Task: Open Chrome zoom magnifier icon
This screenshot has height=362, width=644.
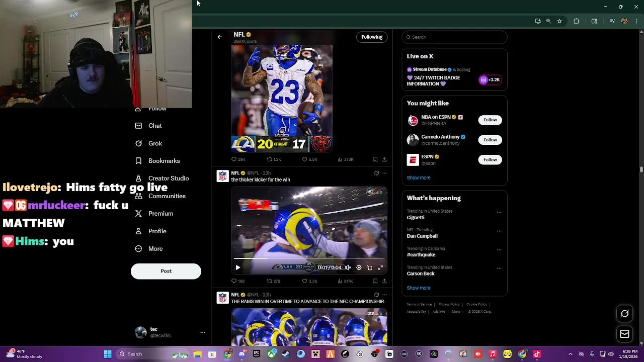Action: [548, 21]
